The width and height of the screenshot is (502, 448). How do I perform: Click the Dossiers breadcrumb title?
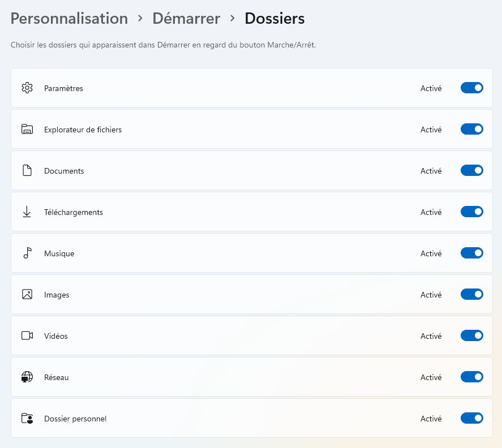pos(274,18)
